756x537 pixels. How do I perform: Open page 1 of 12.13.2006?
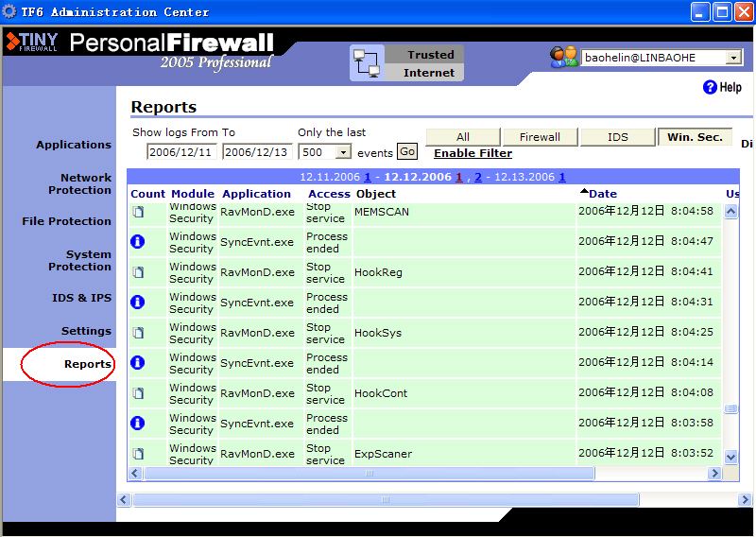pyautogui.click(x=562, y=177)
